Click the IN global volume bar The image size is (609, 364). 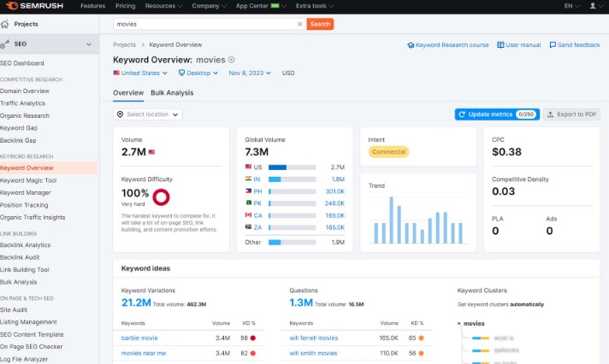point(292,179)
